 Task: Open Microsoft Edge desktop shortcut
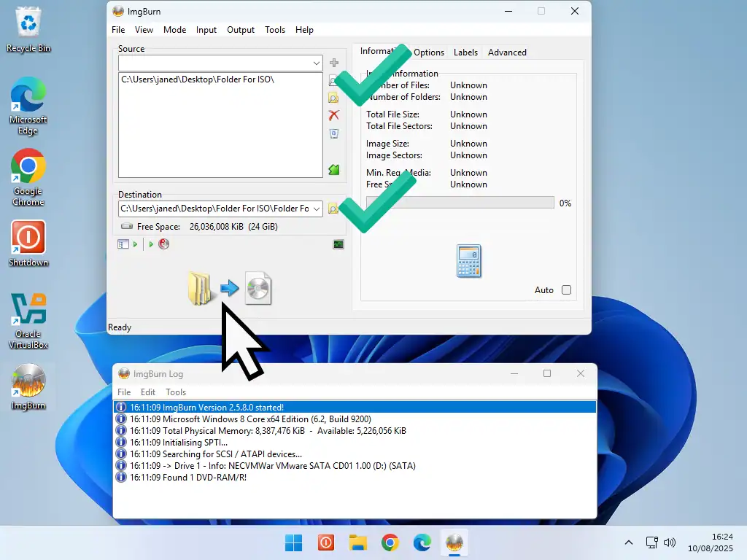click(28, 106)
